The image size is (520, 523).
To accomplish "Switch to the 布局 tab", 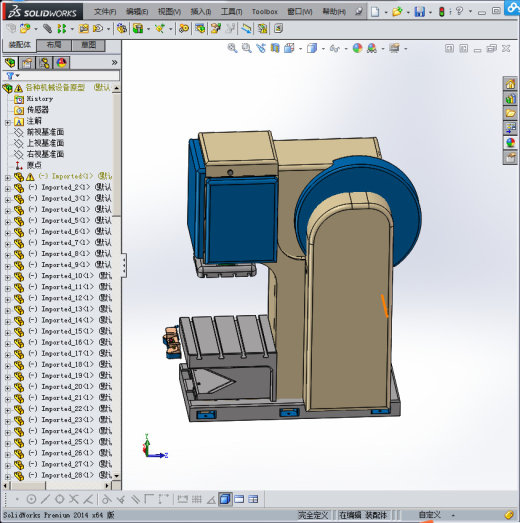I will click(x=54, y=45).
